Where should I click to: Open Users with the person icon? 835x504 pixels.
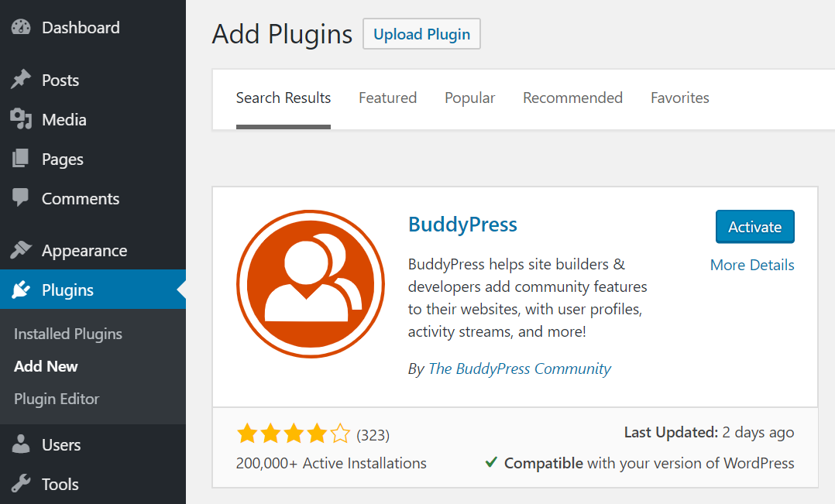[x=20, y=444]
